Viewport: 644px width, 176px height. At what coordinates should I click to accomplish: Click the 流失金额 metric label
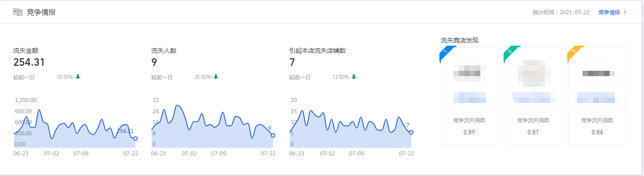(x=26, y=51)
